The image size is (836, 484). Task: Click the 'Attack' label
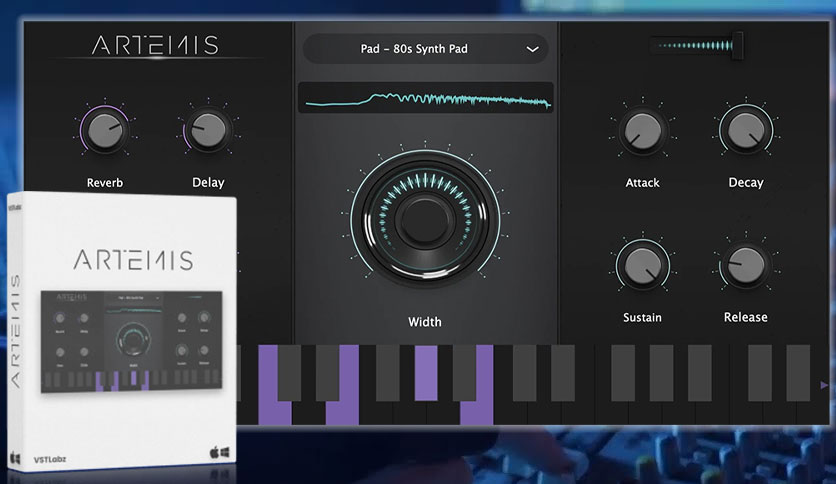click(x=642, y=183)
